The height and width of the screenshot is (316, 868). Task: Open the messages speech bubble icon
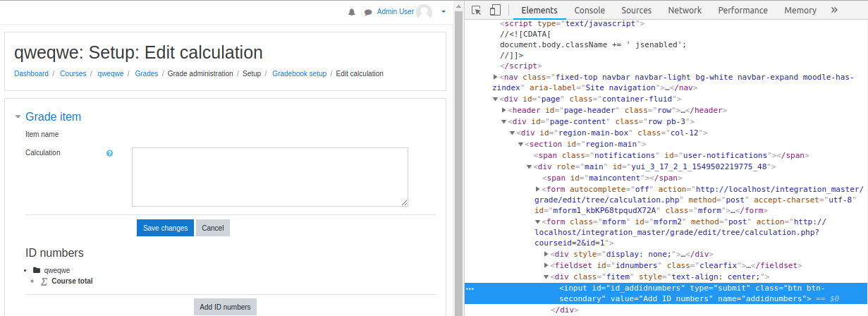tap(368, 12)
